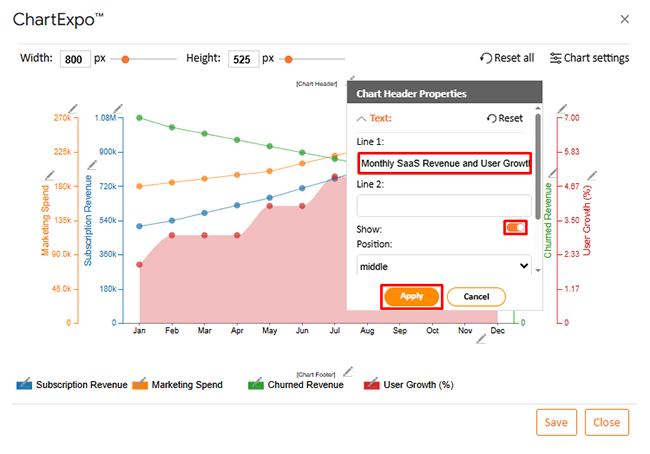Click the pencil icon beside Chart Header
Image resolution: width=650 pixels, height=454 pixels.
click(x=351, y=78)
